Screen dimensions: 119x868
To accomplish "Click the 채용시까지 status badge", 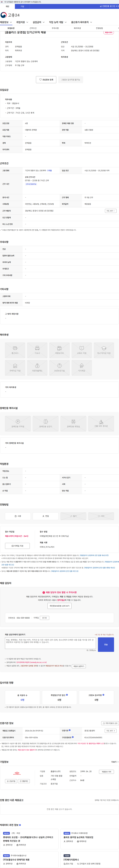I will coord(108,33).
